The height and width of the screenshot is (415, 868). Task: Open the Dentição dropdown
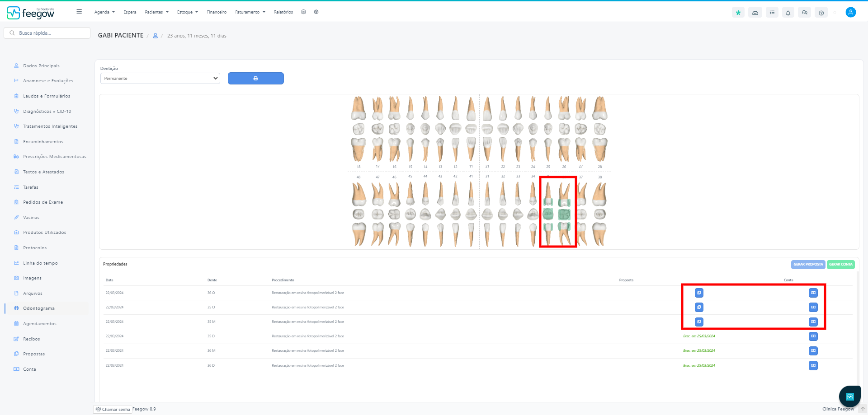coord(160,78)
